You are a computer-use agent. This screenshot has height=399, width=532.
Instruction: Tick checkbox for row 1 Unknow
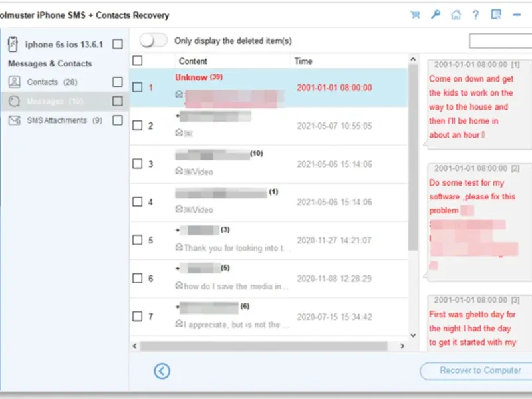tap(138, 88)
